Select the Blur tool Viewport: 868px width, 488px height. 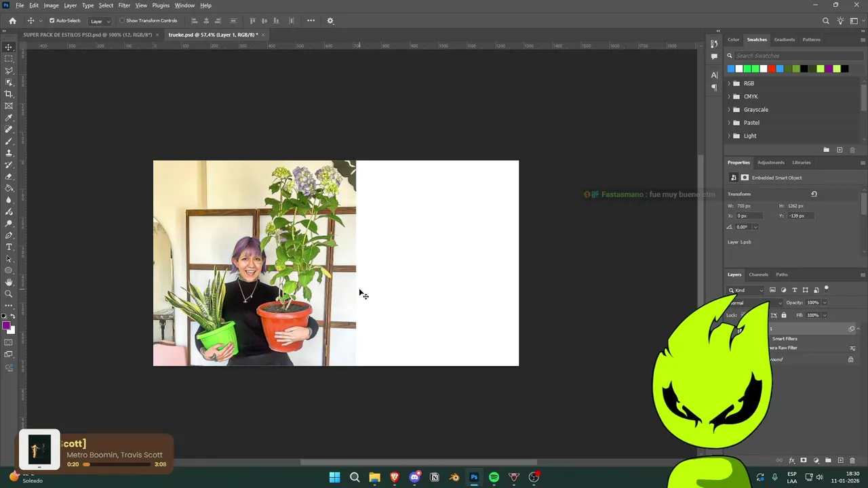click(9, 200)
